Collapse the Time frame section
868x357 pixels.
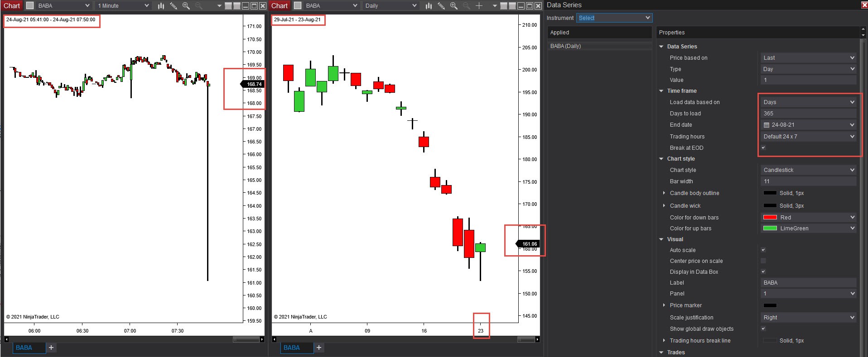point(661,91)
